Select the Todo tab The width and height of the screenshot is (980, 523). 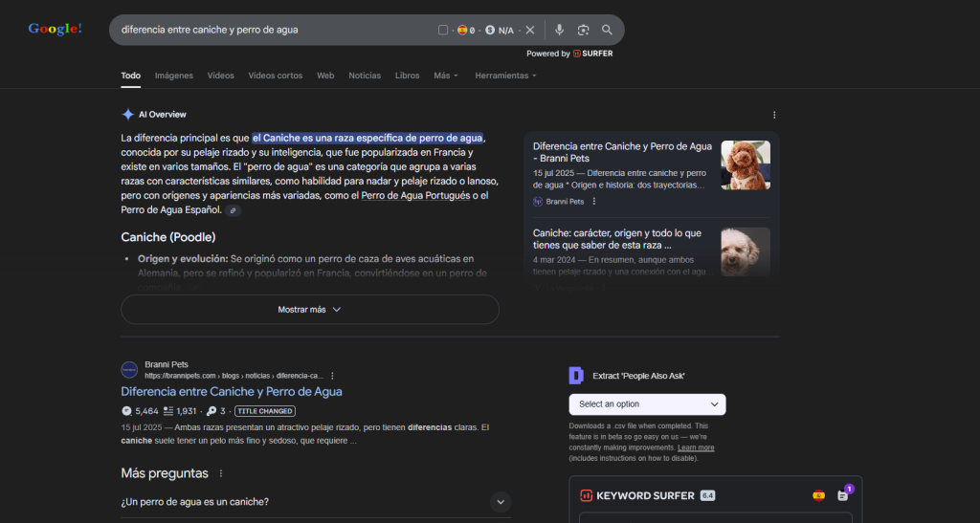pyautogui.click(x=130, y=76)
